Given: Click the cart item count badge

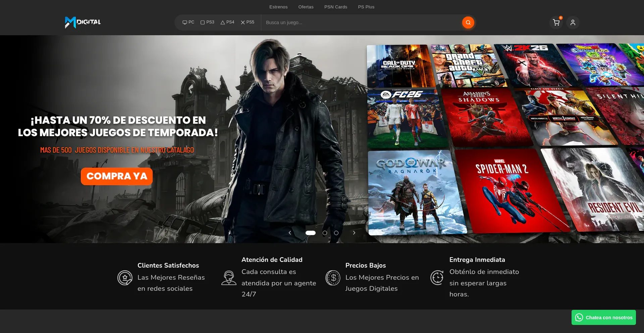Looking at the screenshot, I should (560, 18).
